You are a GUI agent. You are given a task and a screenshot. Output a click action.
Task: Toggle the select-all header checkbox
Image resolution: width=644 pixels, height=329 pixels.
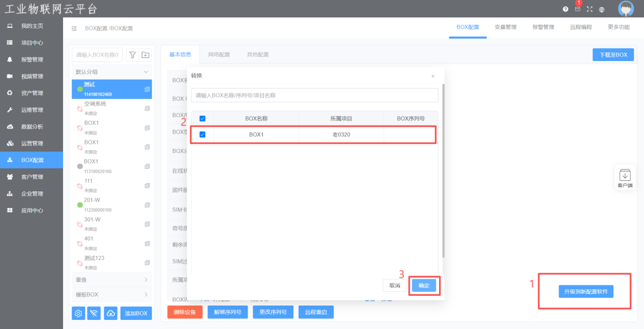[x=202, y=119]
